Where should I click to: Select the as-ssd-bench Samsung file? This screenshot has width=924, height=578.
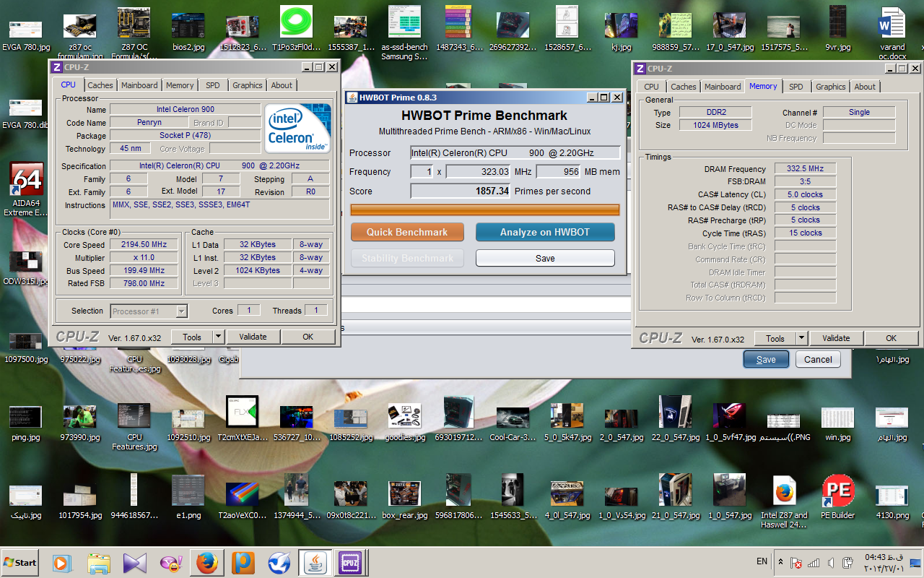(x=404, y=33)
